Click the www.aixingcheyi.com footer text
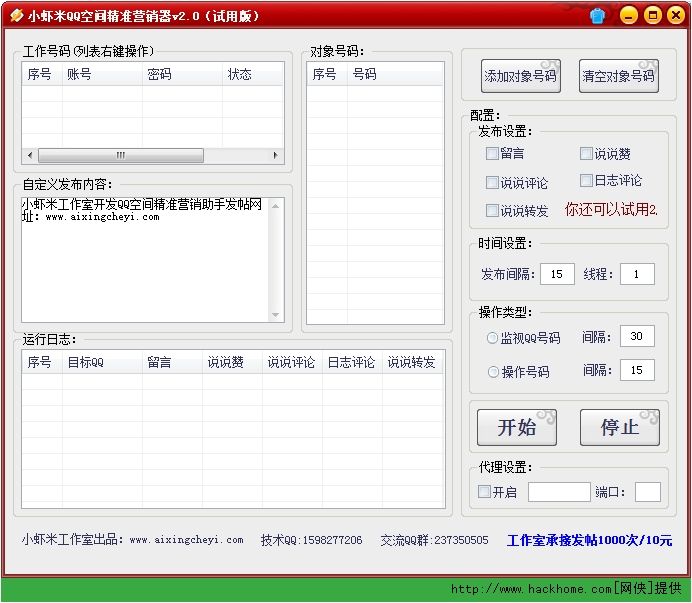Viewport: 692px width, 603px height. pyautogui.click(x=187, y=539)
